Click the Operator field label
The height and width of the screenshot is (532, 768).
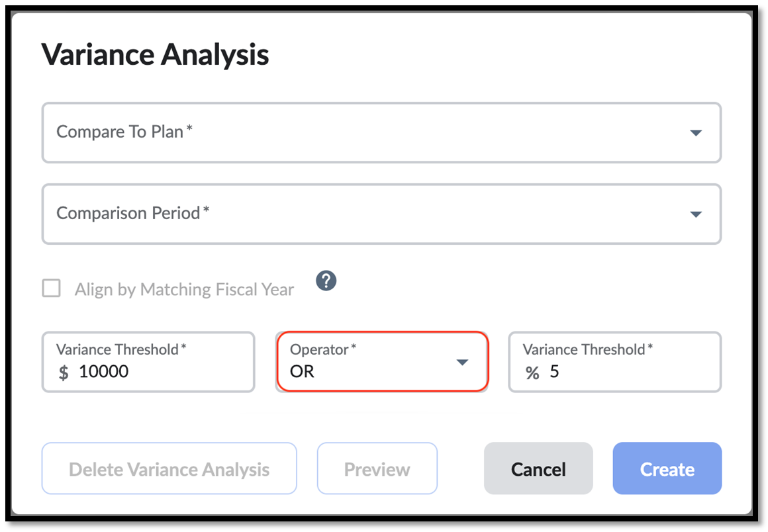[323, 349]
